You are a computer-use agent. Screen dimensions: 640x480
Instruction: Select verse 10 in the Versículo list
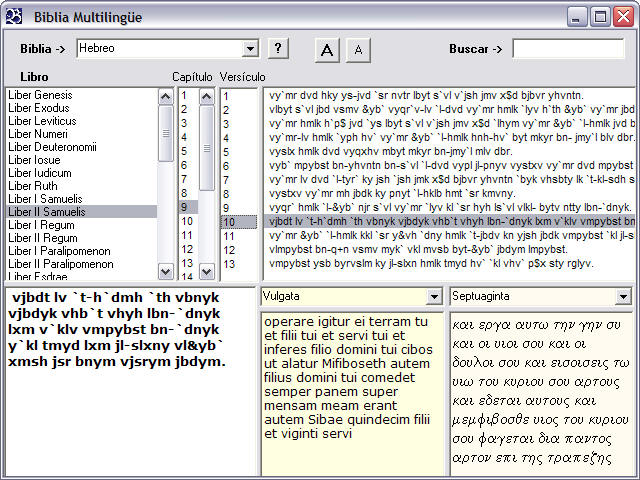[x=239, y=222]
